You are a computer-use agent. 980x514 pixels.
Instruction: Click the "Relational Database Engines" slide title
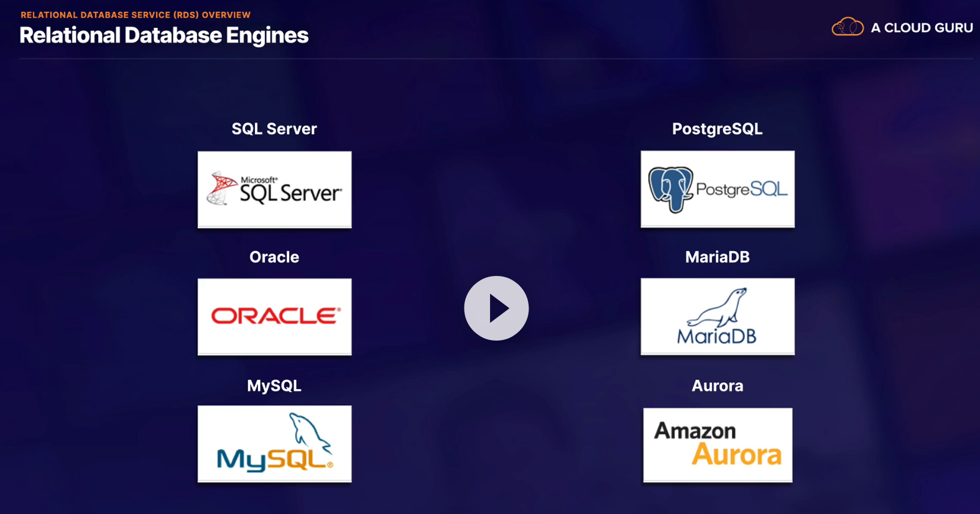click(164, 35)
